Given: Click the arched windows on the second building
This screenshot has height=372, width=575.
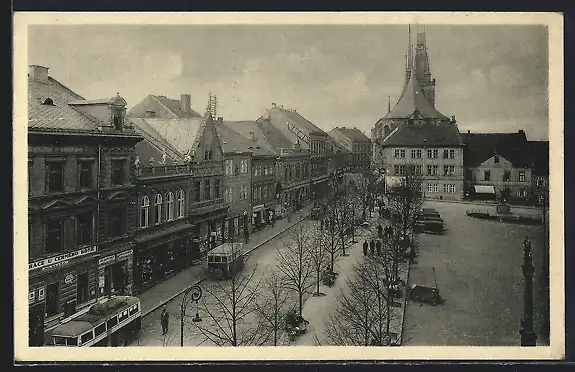Looking at the screenshot, I should (x=163, y=209).
